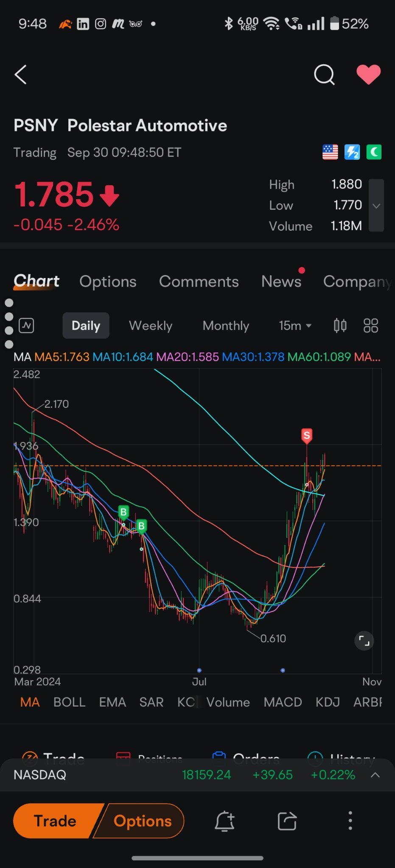This screenshot has height=868, width=395.
Task: Tap the NASDAQ index label
Action: [x=40, y=775]
